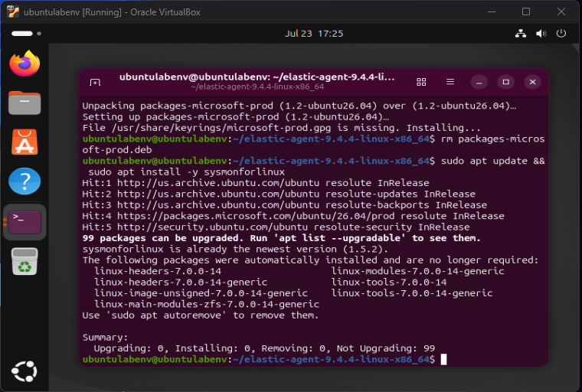Click the VirtualBox title bar app icon
The width and height of the screenshot is (582, 392).
pyautogui.click(x=13, y=12)
